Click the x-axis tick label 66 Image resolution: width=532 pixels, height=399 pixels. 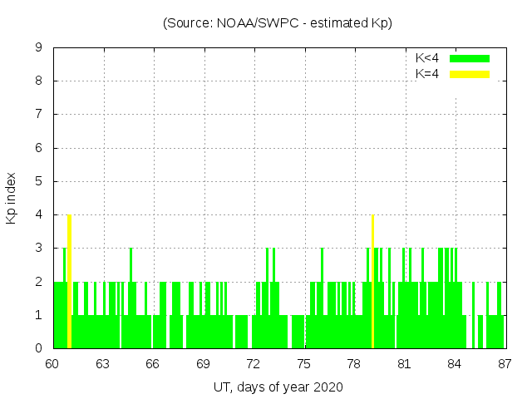pos(153,363)
